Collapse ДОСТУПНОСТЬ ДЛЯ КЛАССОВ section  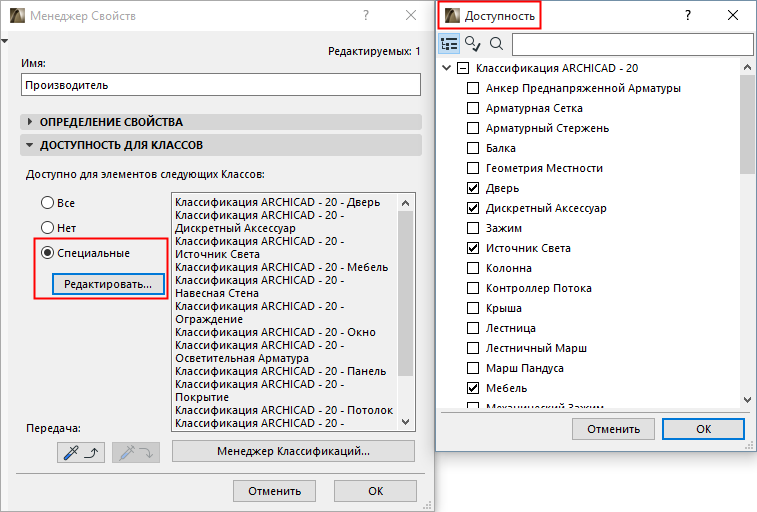(x=30, y=145)
